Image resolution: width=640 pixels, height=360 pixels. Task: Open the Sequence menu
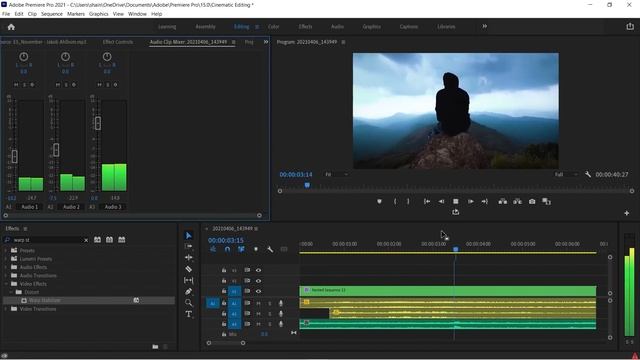click(52, 14)
